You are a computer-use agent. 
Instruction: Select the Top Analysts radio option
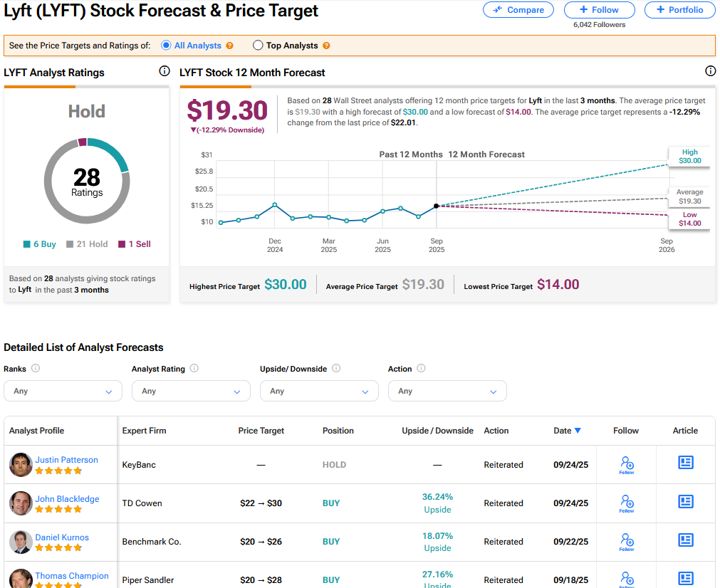[x=258, y=46]
